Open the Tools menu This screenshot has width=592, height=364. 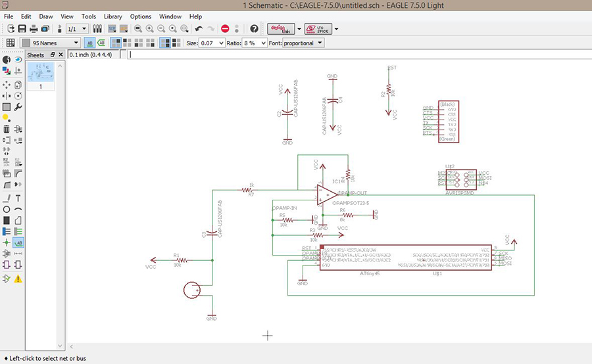point(89,16)
